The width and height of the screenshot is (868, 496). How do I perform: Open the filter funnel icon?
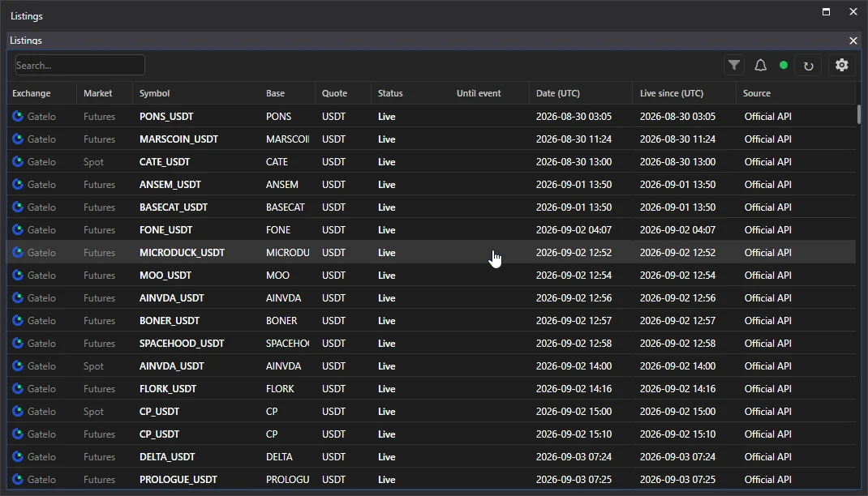coord(734,66)
